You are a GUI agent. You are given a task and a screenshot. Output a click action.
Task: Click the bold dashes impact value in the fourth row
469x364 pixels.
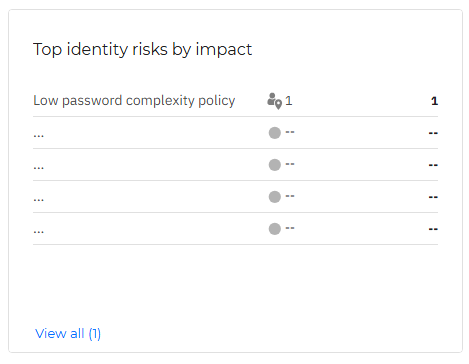pyautogui.click(x=433, y=197)
